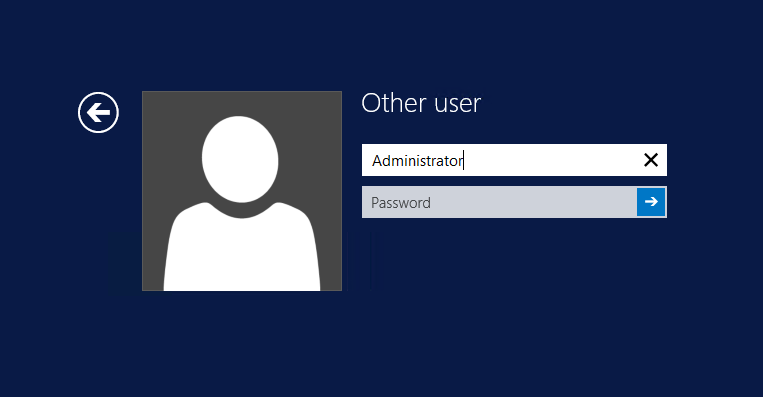
Task: Select the default user avatar picture
Action: point(242,191)
